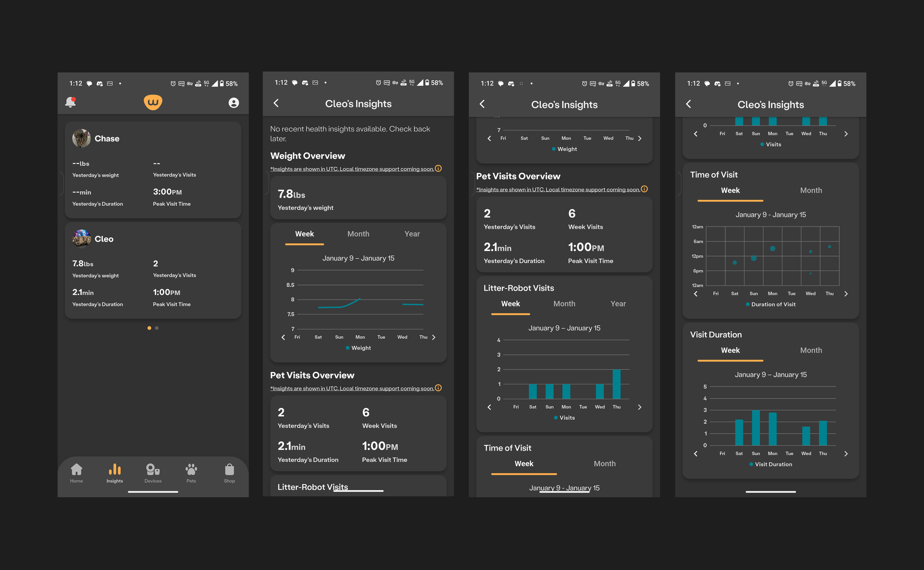Switch Litter-Robot Visits chart to Year tab
924x570 pixels.
[x=618, y=304]
